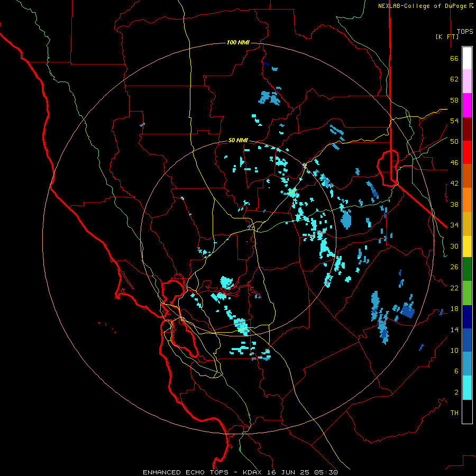Click the KDAX station identifier
This screenshot has width=476, height=476.
(x=252, y=472)
